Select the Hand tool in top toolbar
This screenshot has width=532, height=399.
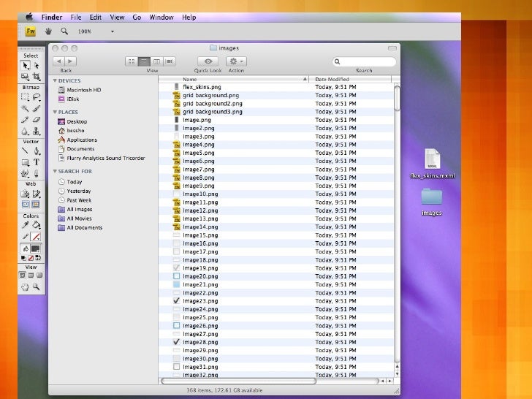49,31
